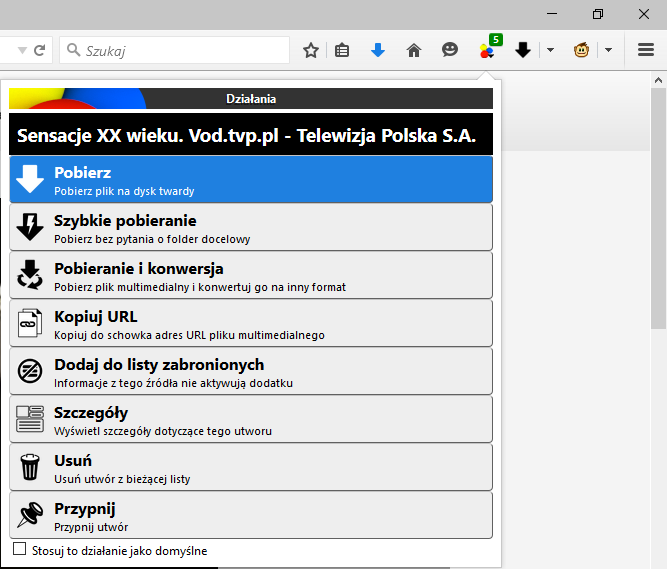Click the trash can icon

pos(30,467)
